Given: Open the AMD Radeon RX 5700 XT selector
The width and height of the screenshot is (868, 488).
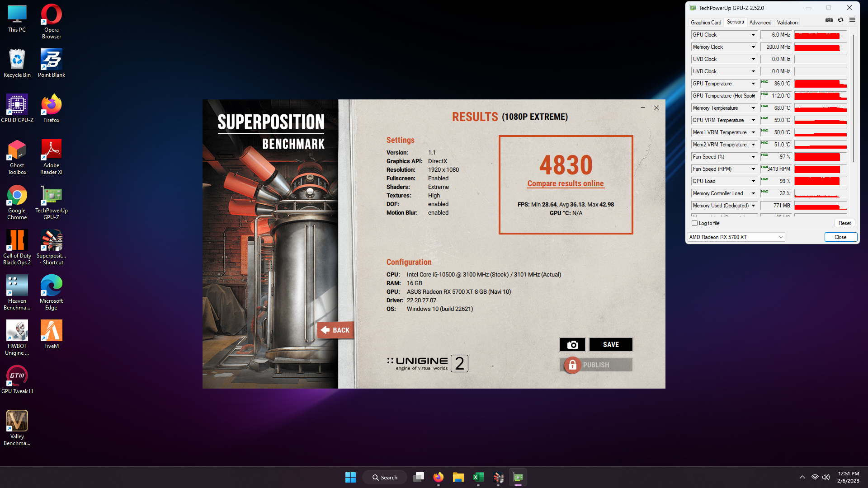Looking at the screenshot, I should 736,237.
